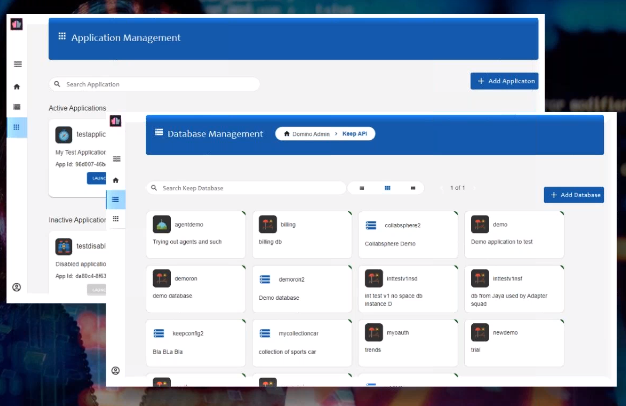626x406 pixels.
Task: Click the keepconfig2 database icon
Action: click(x=159, y=333)
